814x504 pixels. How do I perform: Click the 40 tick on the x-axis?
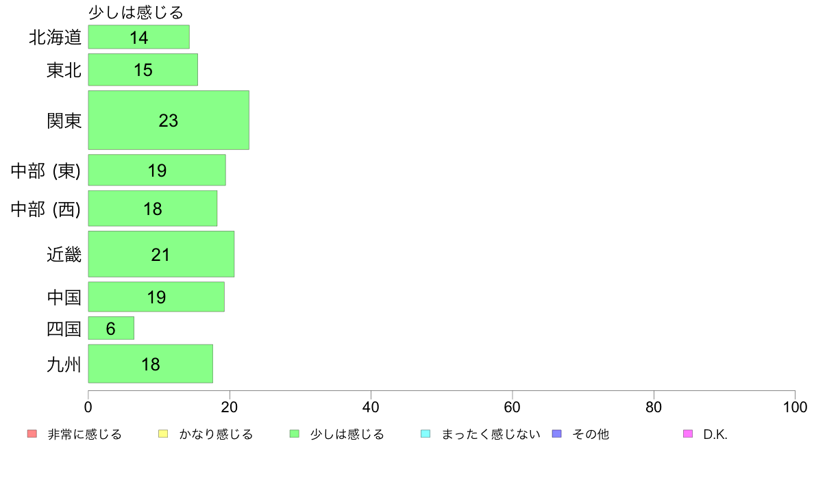pos(371,407)
